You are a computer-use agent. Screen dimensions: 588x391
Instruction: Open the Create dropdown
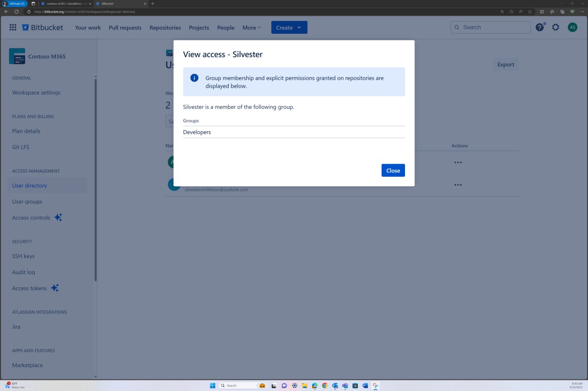[289, 27]
